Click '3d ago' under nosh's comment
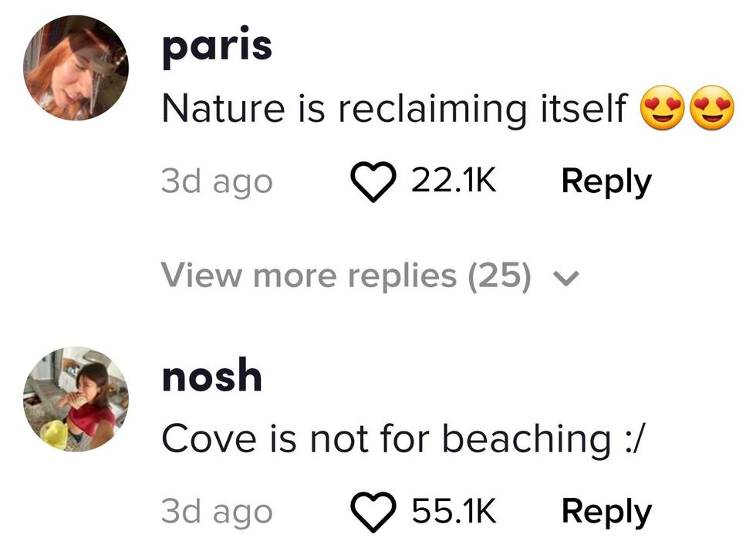 pyautogui.click(x=217, y=512)
